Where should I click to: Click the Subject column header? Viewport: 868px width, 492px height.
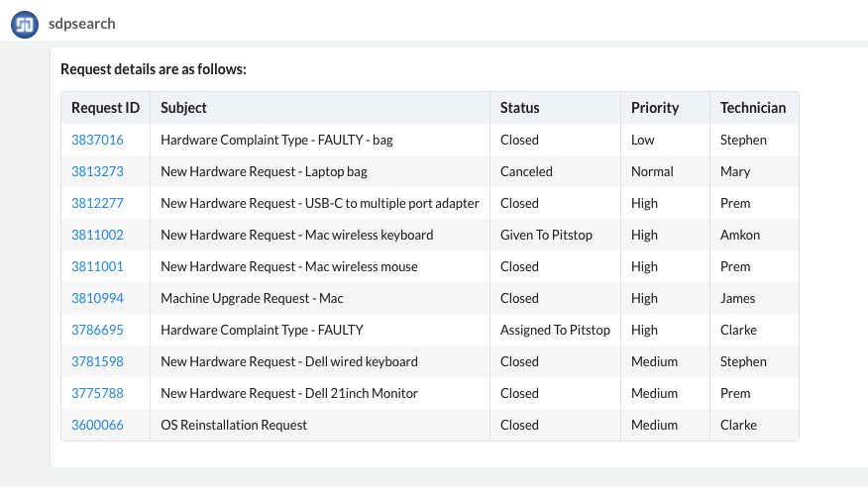tap(183, 108)
